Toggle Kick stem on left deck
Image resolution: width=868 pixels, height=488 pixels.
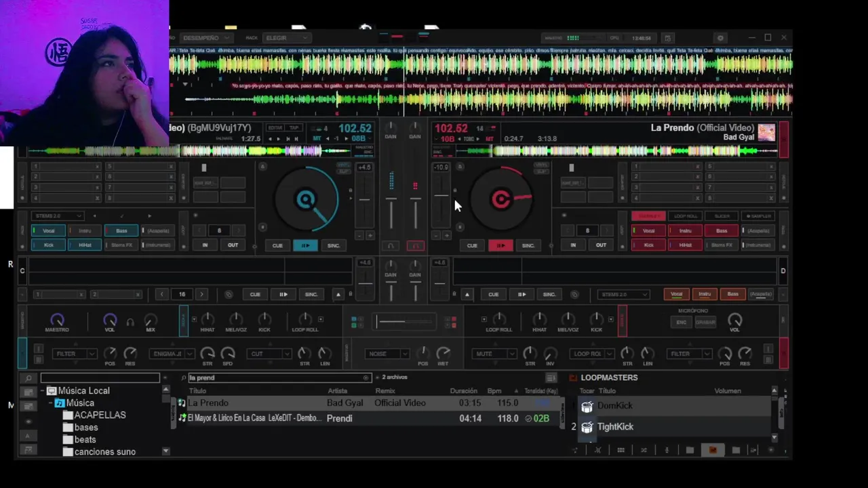pyautogui.click(x=48, y=245)
